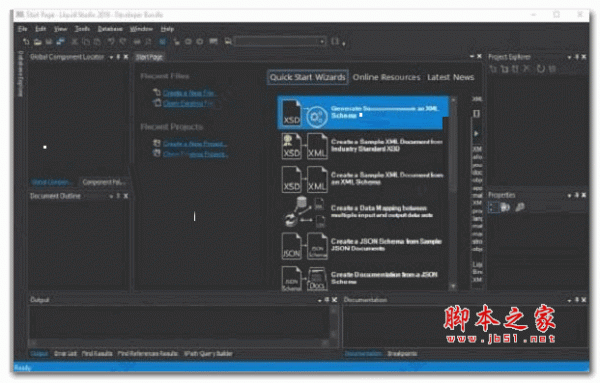The height and width of the screenshot is (383, 600).
Task: Click the wrench Property Pages icon in Properties
Action: (x=520, y=207)
